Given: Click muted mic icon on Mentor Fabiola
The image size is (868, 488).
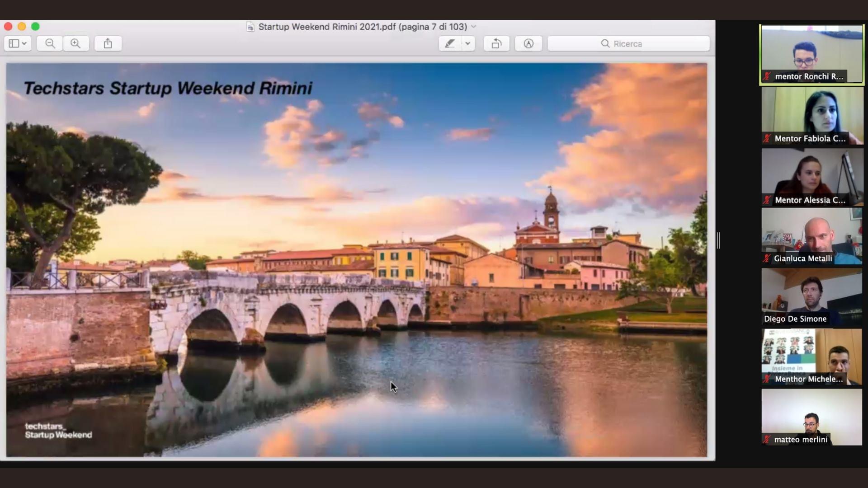Looking at the screenshot, I should tap(767, 139).
